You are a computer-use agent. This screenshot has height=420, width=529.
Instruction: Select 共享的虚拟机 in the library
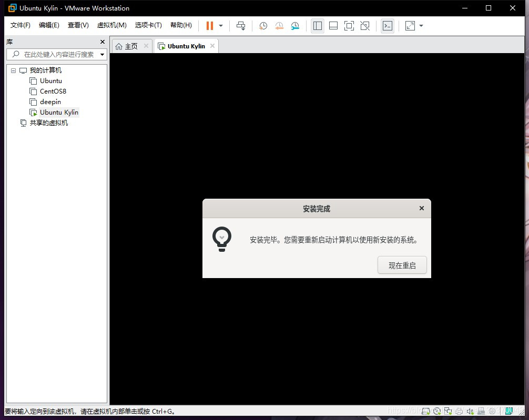tap(48, 123)
